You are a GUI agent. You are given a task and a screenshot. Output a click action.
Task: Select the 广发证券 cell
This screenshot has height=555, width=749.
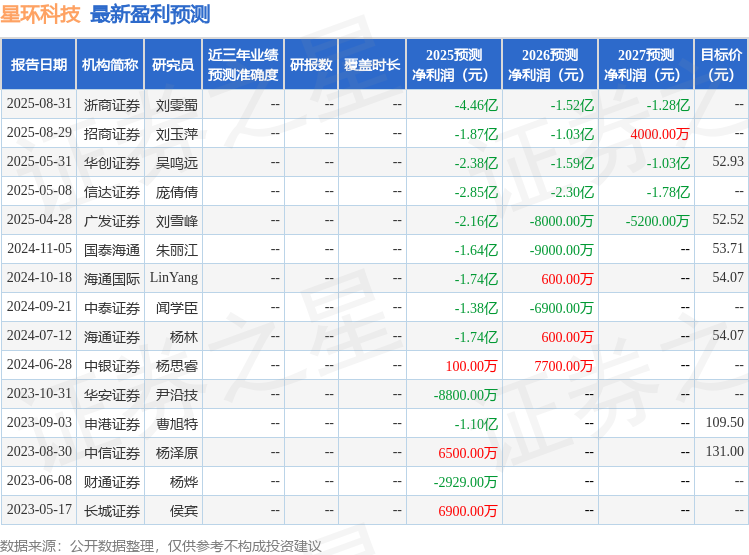click(x=112, y=221)
